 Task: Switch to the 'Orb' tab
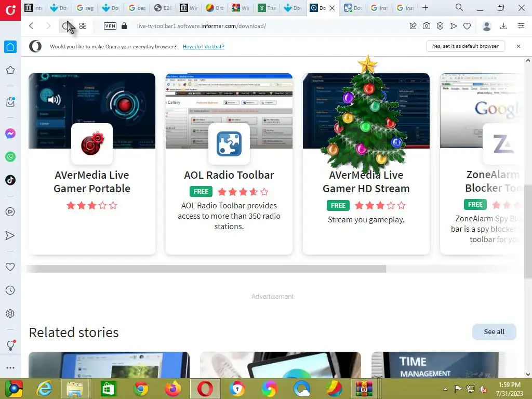tap(215, 8)
